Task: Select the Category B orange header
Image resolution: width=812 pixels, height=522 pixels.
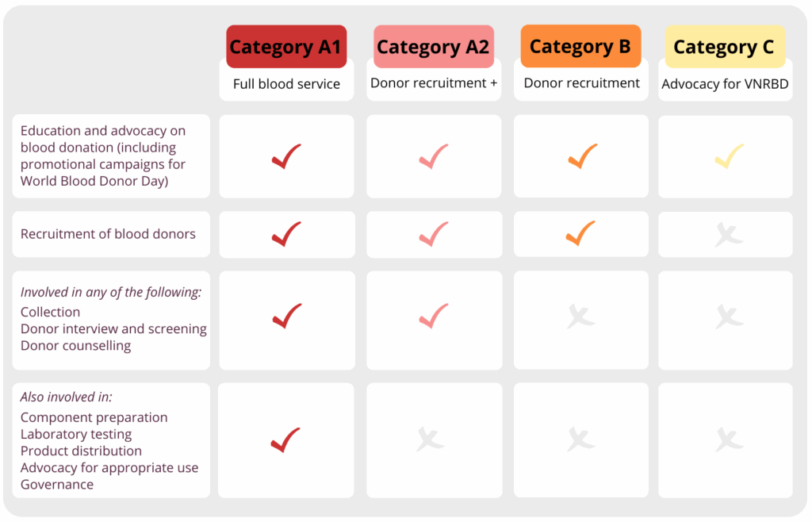Action: click(x=581, y=46)
